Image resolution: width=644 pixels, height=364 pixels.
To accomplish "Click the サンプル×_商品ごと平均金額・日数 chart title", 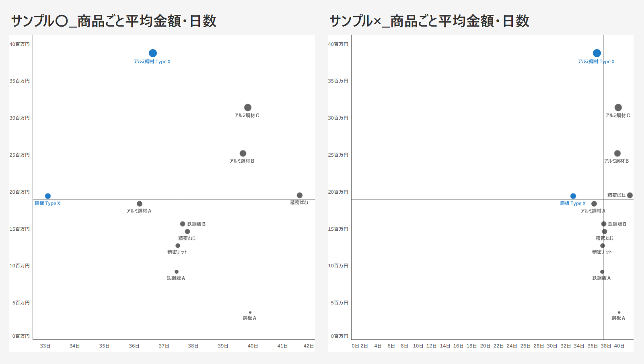I will (429, 21).
